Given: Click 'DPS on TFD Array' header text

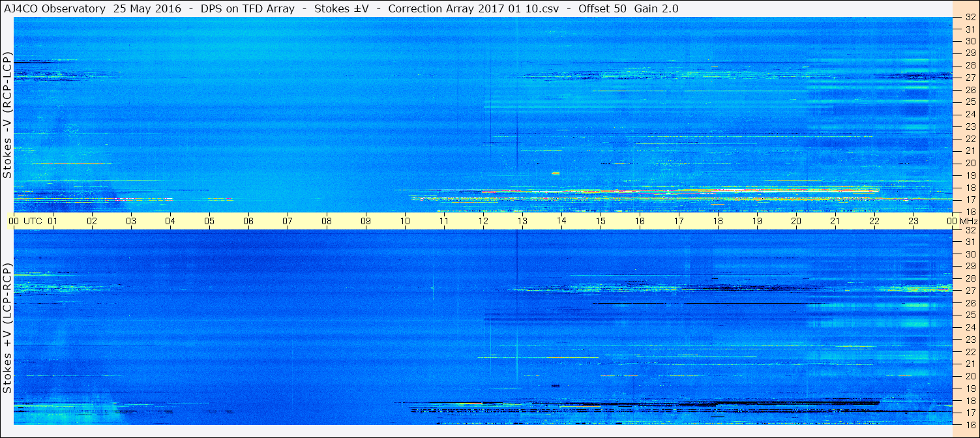Looking at the screenshot, I should click(248, 8).
